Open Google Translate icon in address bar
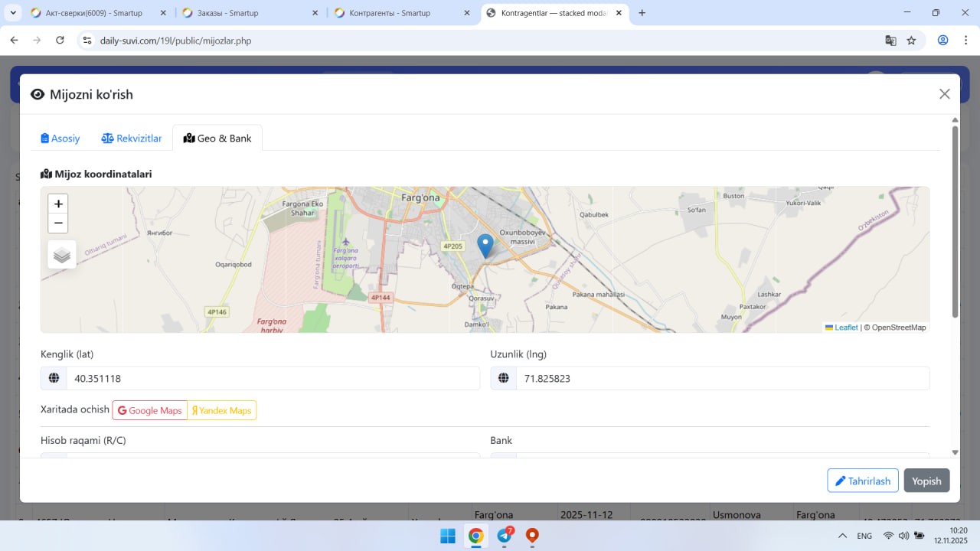This screenshot has width=980, height=551. coord(890,41)
